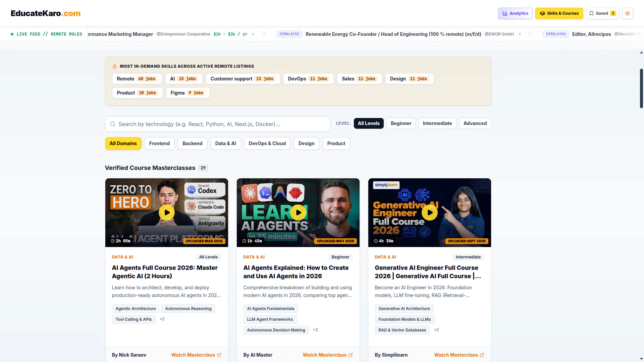Screen dimensions: 644x362
Task: Expand +2 more tags on AI Agents Full Course card
Action: (162, 319)
